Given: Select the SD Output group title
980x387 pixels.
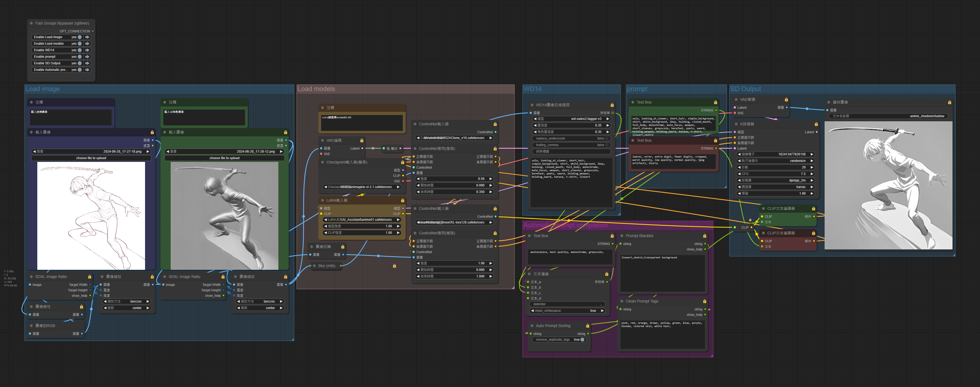Looking at the screenshot, I should (746, 89).
